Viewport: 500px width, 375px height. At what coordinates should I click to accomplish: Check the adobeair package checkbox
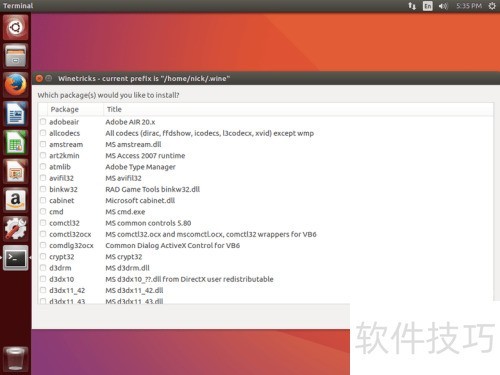click(x=43, y=122)
